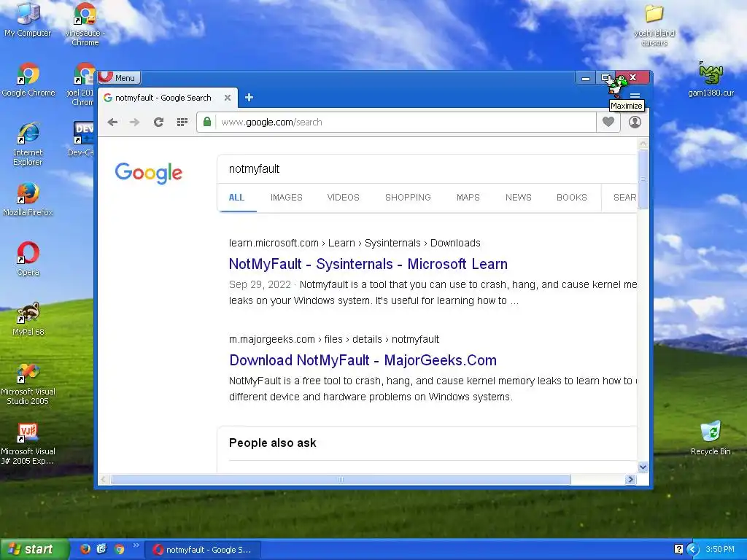
Task: Select the ALL results tab
Action: pos(236,197)
